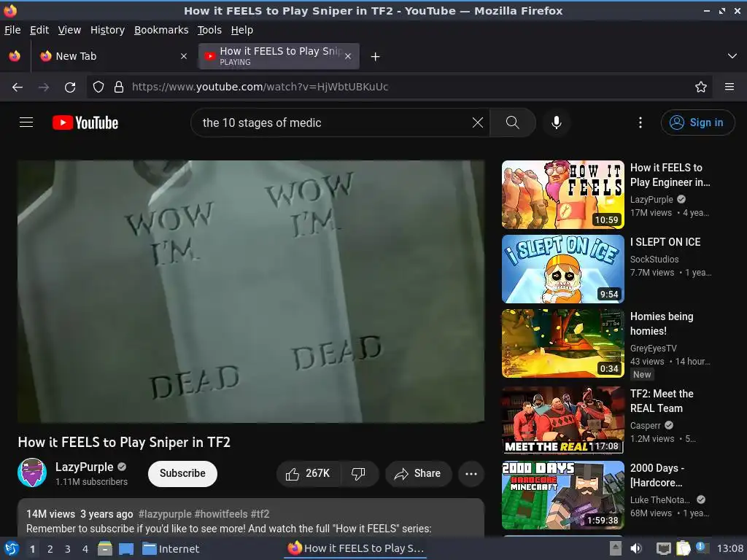Click SockStudios channel name

(x=654, y=259)
